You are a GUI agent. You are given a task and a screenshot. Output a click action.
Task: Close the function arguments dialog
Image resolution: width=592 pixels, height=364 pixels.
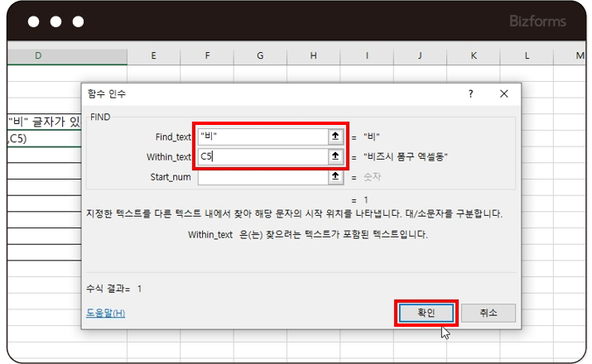coord(503,94)
